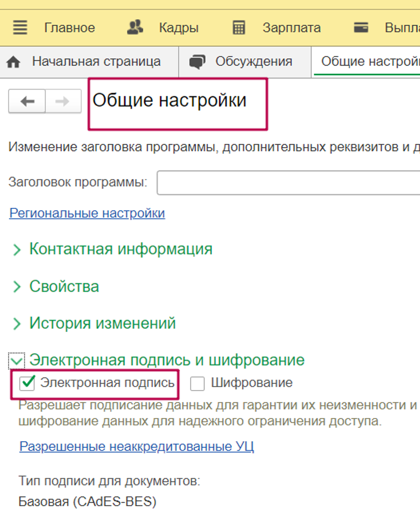Expand the Свойства section

tap(17, 287)
